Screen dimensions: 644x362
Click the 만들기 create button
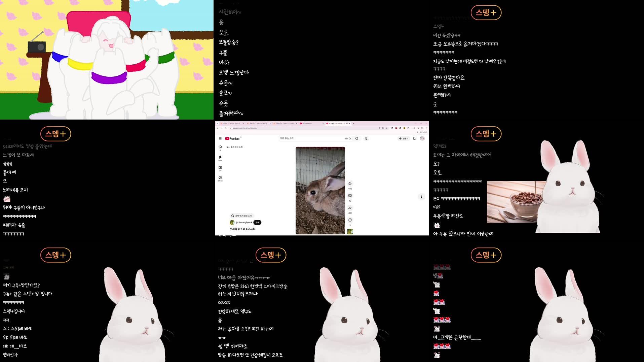coord(404,138)
